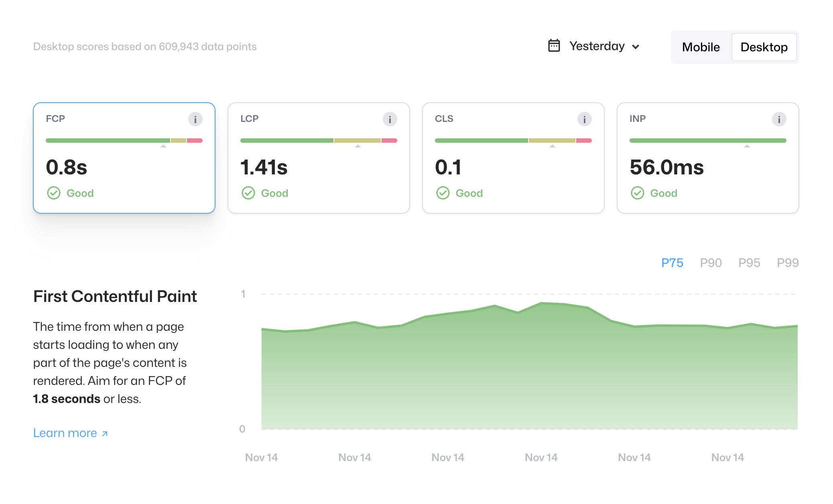Click the y-axis label 1

[243, 294]
